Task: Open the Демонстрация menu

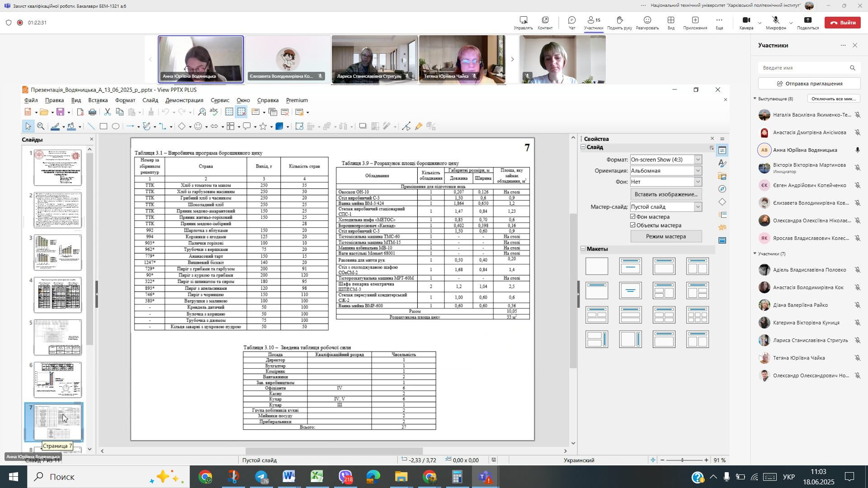Action: pyautogui.click(x=184, y=100)
